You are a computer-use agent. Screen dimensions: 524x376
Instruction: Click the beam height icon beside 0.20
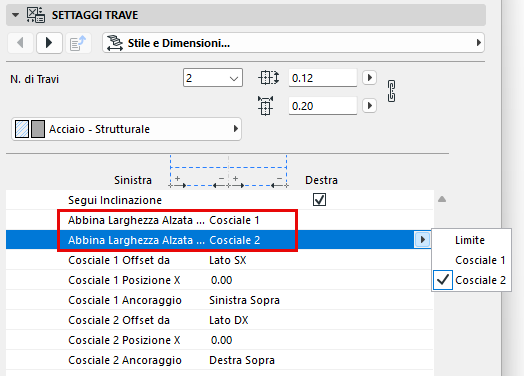click(266, 106)
